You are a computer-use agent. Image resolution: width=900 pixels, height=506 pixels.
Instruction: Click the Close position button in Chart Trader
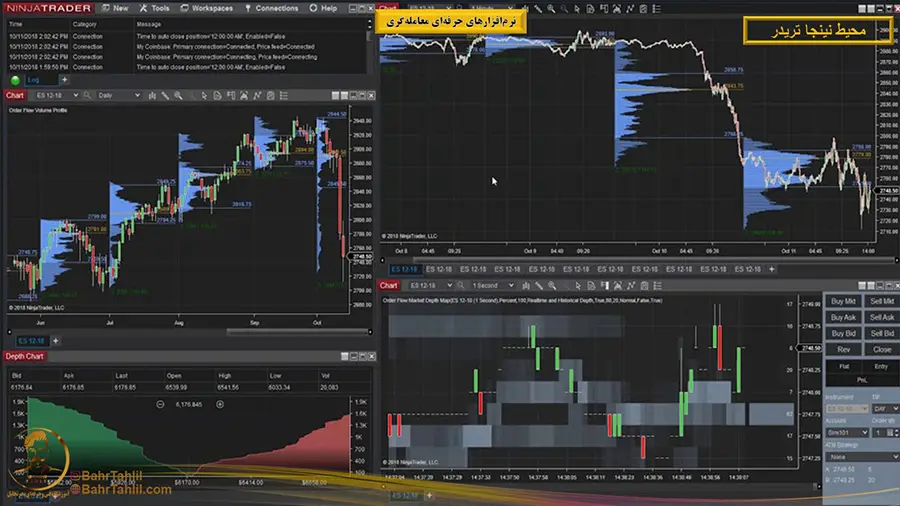(x=882, y=349)
